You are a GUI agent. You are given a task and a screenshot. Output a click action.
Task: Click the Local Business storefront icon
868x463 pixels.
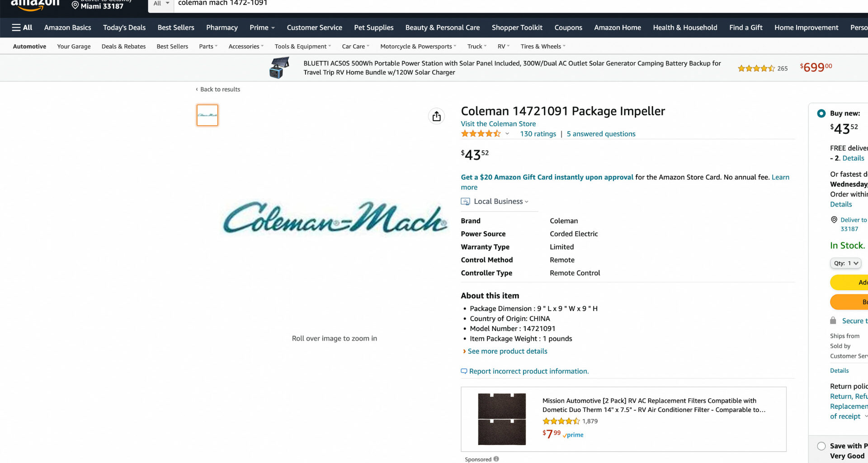pyautogui.click(x=465, y=201)
